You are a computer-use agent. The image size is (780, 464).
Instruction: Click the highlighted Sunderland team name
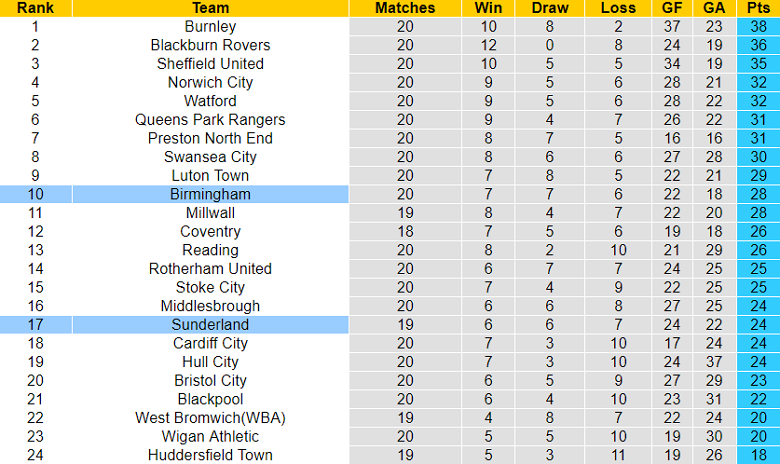click(210, 324)
